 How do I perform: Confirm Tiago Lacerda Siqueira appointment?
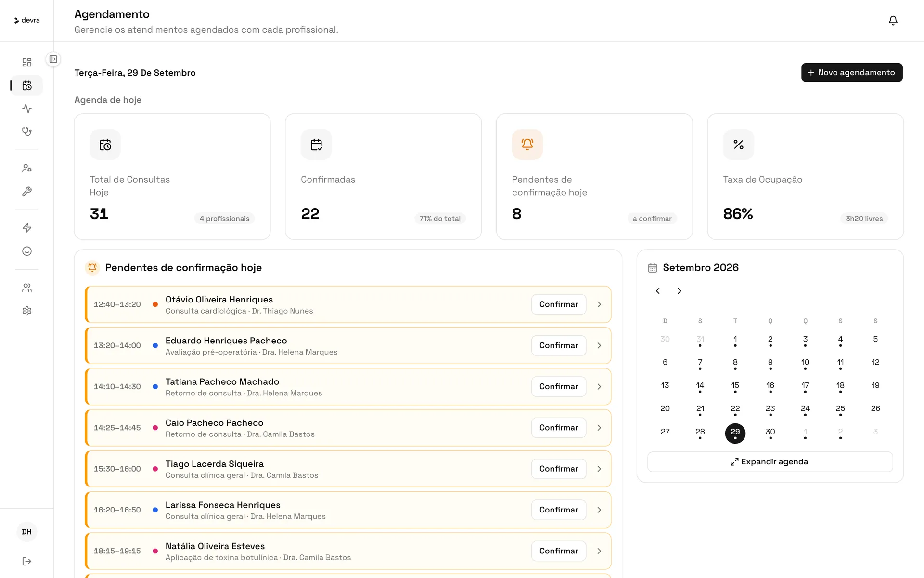pyautogui.click(x=559, y=469)
